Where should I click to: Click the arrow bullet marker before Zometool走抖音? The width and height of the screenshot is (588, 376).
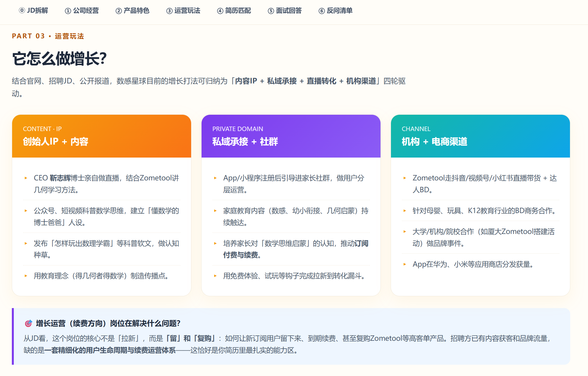405,178
